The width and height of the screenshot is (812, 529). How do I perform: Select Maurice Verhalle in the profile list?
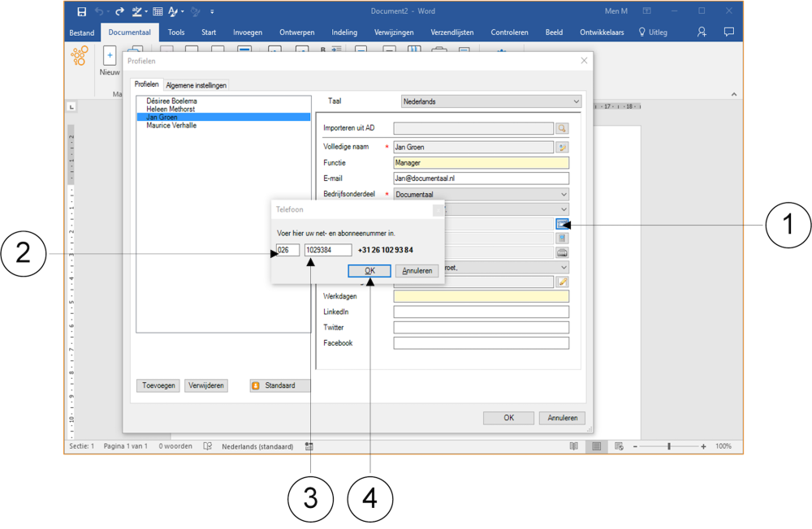171,125
